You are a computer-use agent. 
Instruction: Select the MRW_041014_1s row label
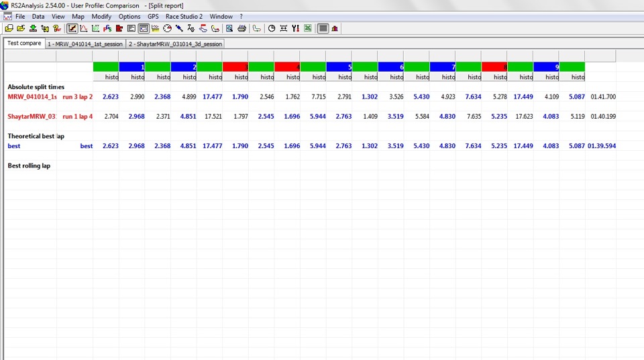click(x=32, y=97)
